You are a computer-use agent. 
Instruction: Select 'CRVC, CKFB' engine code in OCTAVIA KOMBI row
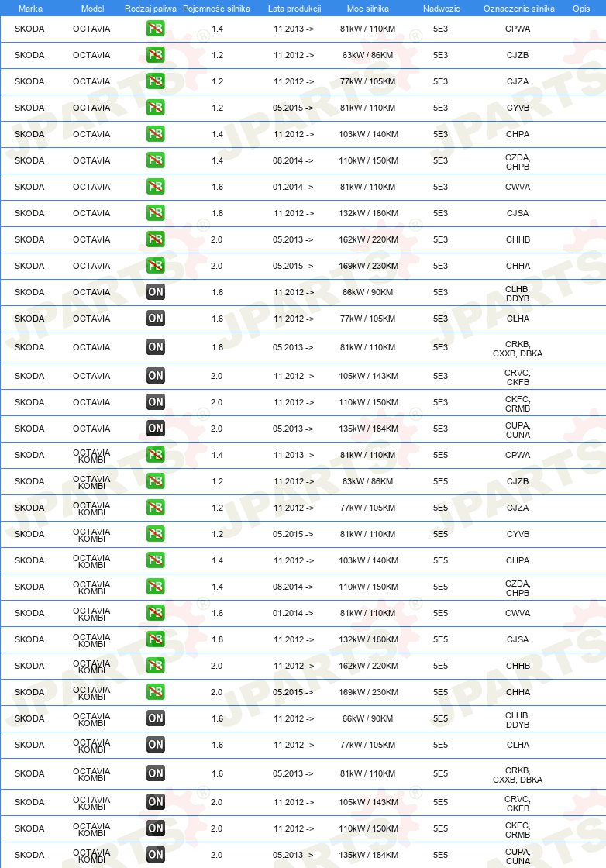[x=518, y=803]
